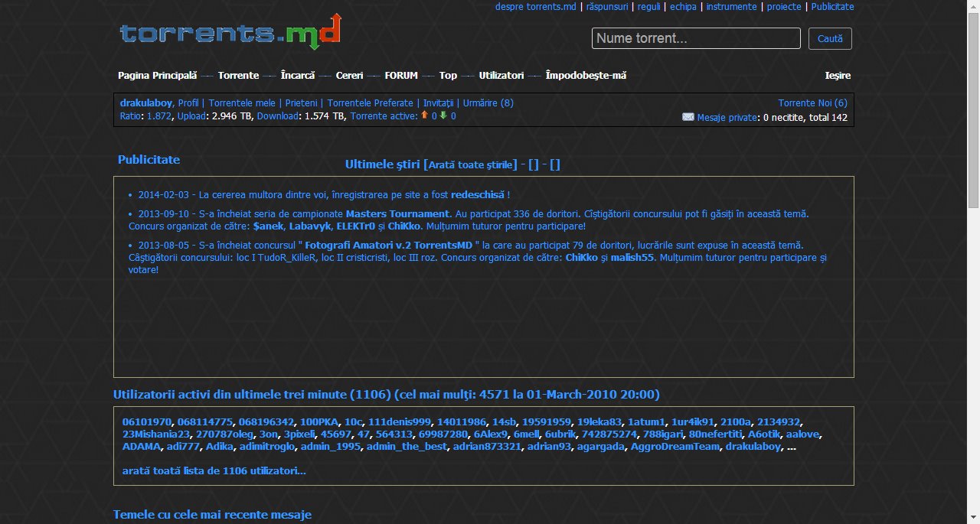The image size is (980, 524).
Task: Open Torrentele Preferate link
Action: 370,103
